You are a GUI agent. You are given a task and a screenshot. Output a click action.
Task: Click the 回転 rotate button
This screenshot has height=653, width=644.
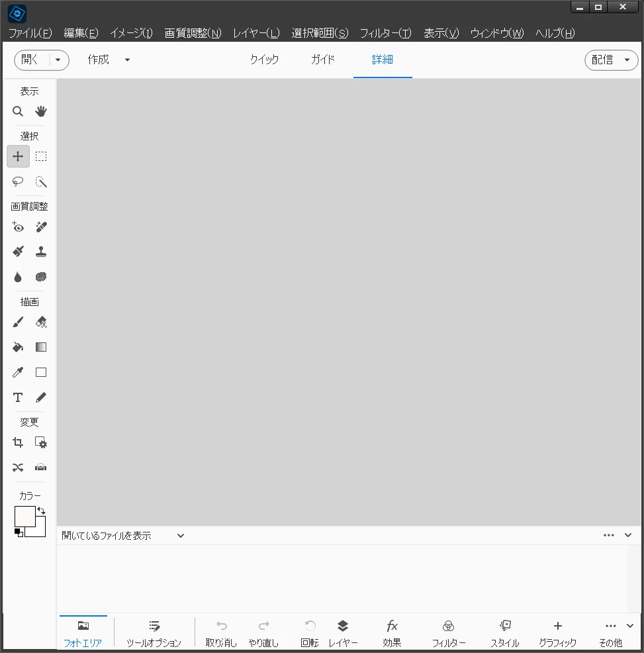[x=310, y=633]
